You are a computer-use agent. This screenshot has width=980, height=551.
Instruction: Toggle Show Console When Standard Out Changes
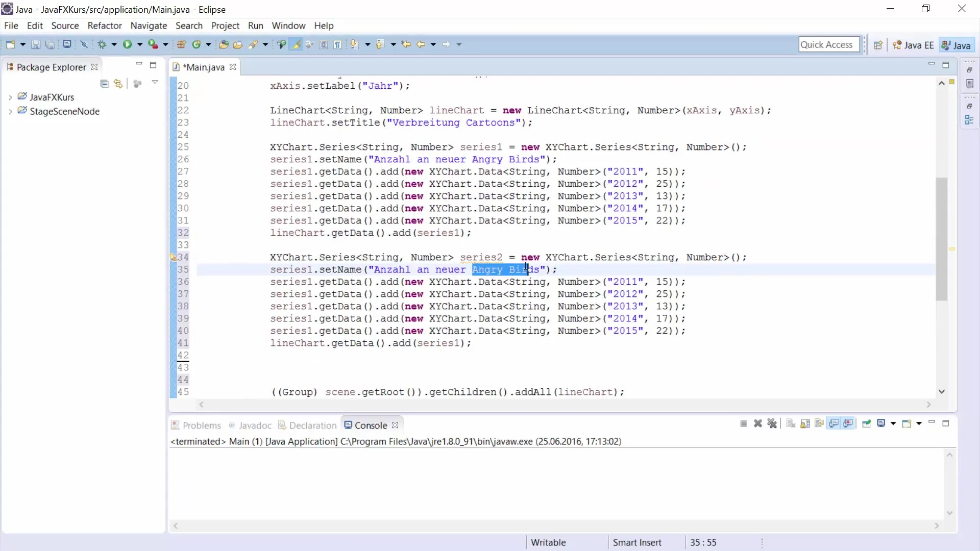tap(834, 423)
